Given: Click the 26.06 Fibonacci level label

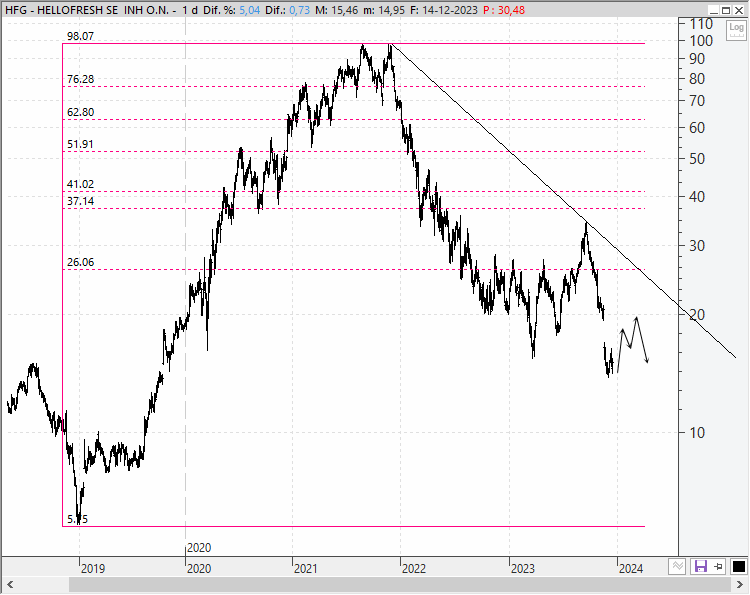Looking at the screenshot, I should [x=80, y=262].
